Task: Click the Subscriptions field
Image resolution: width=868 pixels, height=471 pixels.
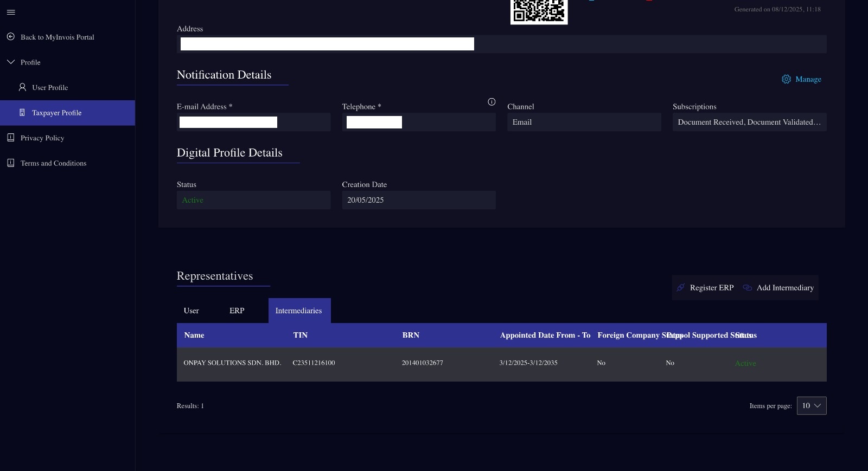Action: point(749,122)
